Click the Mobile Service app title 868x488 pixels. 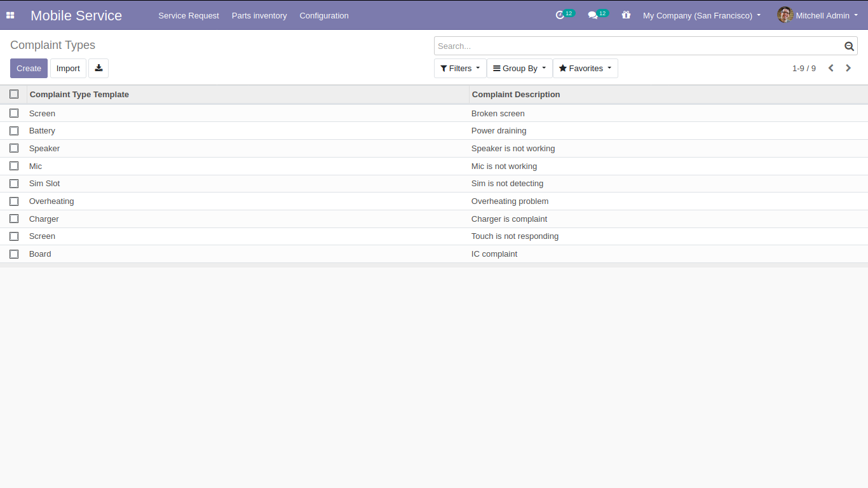coord(76,15)
